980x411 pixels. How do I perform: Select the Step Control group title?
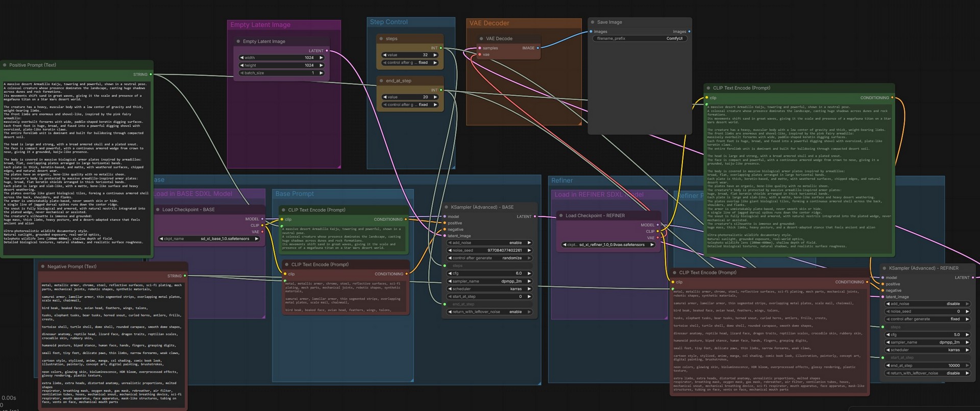(389, 22)
